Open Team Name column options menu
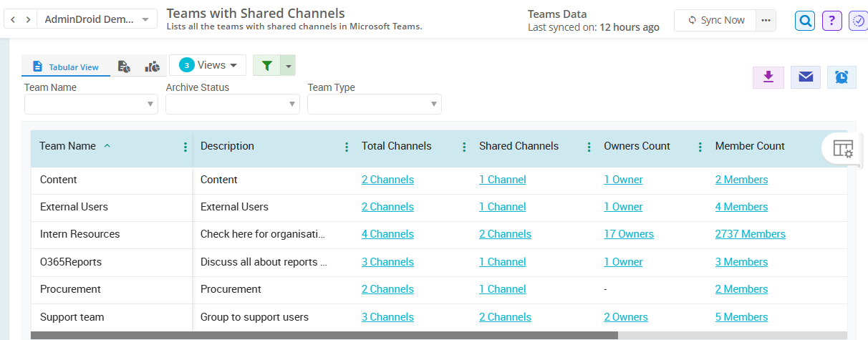 185,147
